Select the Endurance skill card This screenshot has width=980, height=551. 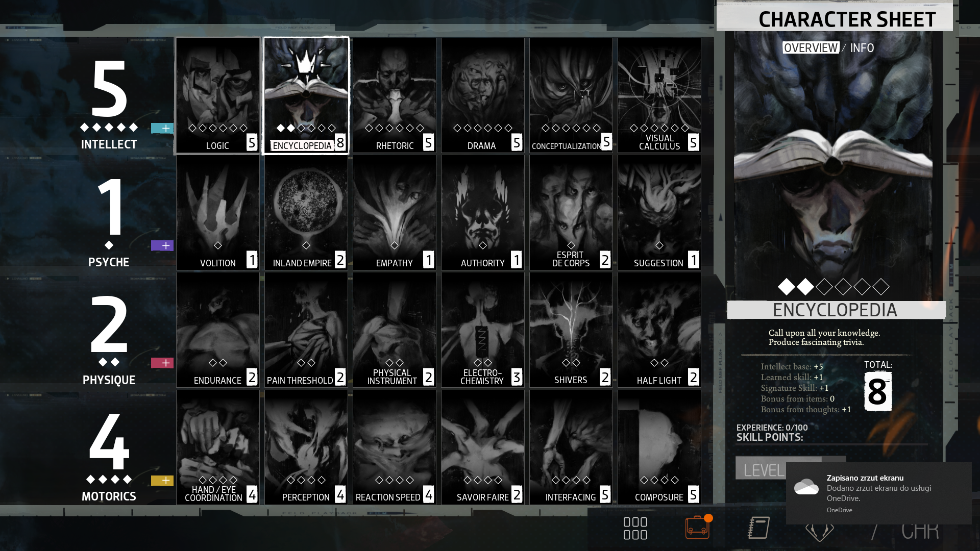tap(218, 330)
